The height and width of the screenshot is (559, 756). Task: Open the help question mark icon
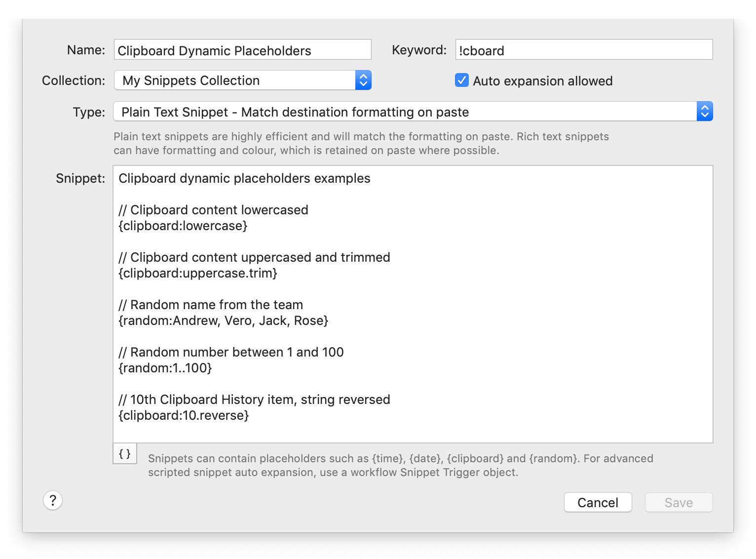click(x=53, y=500)
